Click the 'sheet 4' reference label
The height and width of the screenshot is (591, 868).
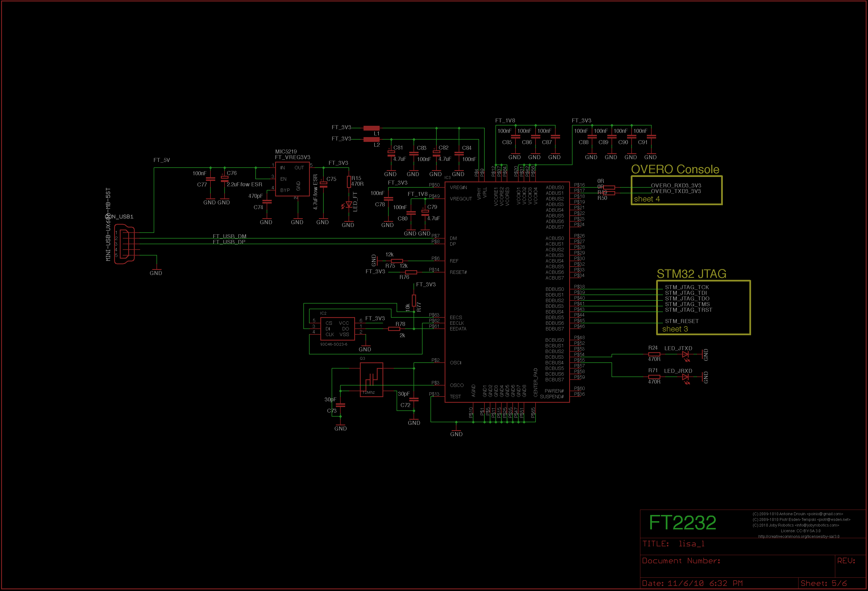(x=647, y=199)
